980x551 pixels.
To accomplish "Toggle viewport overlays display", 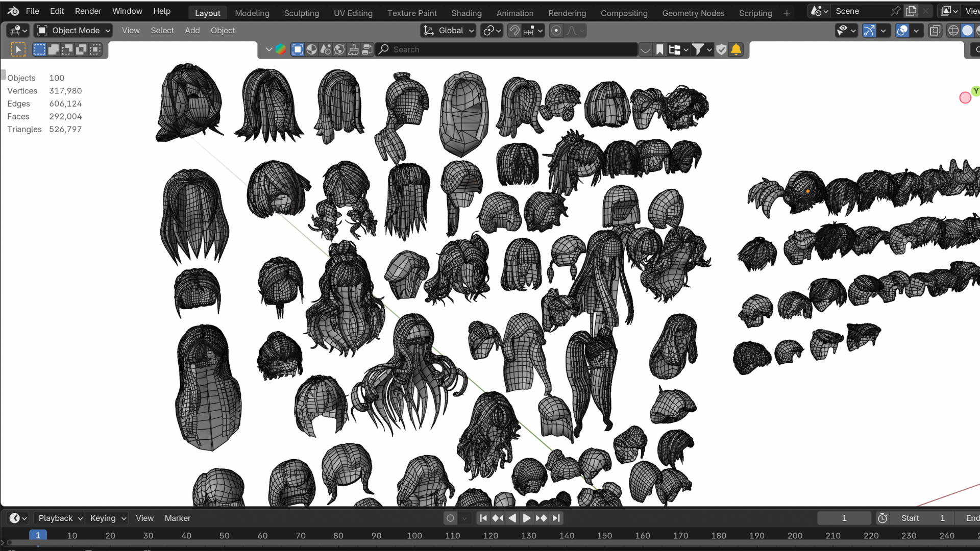I will pyautogui.click(x=902, y=31).
